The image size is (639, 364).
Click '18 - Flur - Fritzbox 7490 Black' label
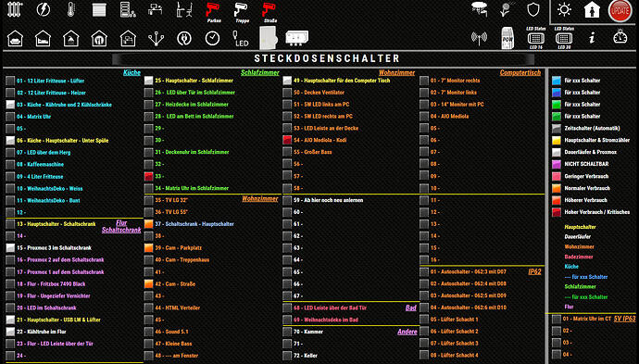51,283
